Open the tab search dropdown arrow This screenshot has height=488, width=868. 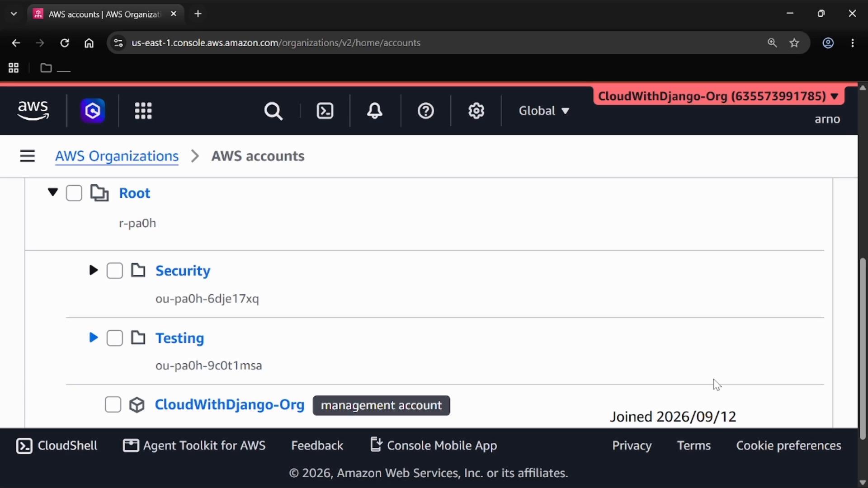14,14
